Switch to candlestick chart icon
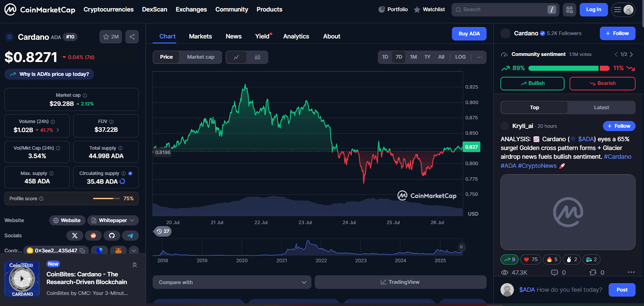The height and width of the screenshot is (306, 644). coord(258,57)
